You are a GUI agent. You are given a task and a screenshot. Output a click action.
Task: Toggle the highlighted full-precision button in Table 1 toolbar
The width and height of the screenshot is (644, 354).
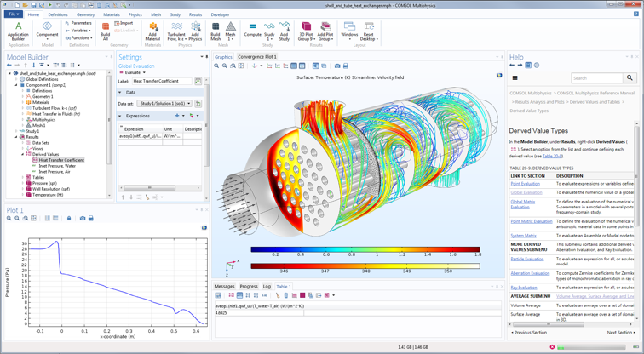pos(239,295)
